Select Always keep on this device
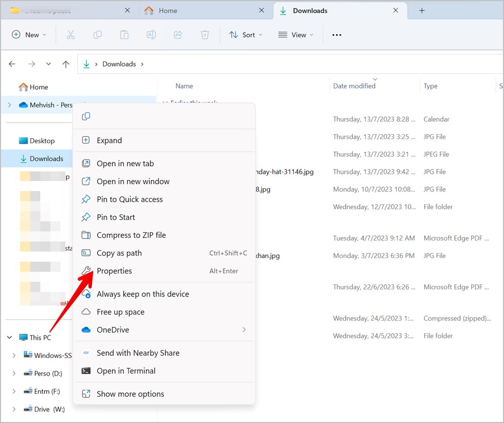This screenshot has height=423, width=504. click(164, 294)
